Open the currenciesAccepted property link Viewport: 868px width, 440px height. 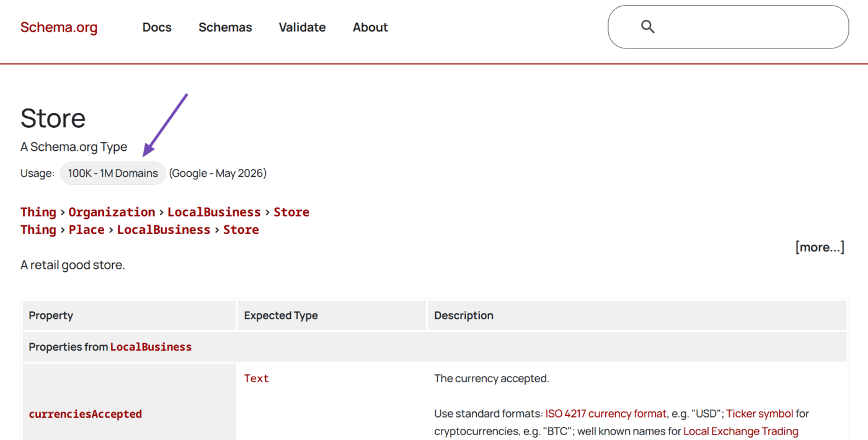coord(86,414)
